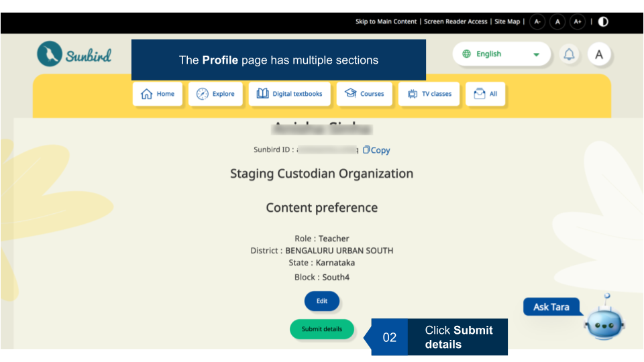Go to the Home tab
This screenshot has width=644, height=362.
pyautogui.click(x=158, y=94)
